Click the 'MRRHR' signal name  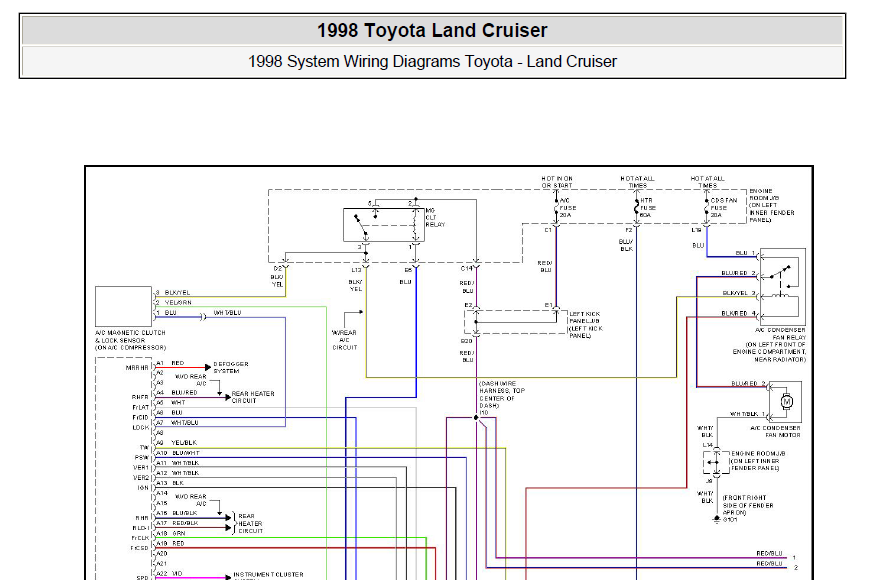pos(137,368)
